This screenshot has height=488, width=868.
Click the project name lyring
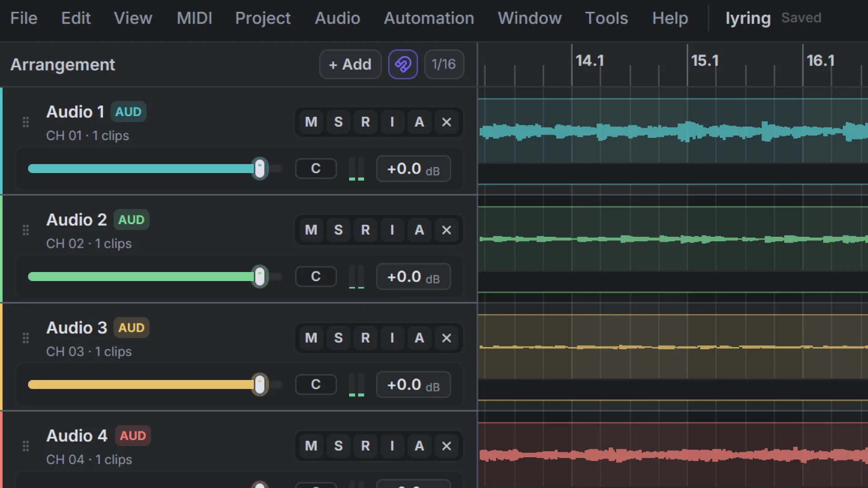point(748,19)
